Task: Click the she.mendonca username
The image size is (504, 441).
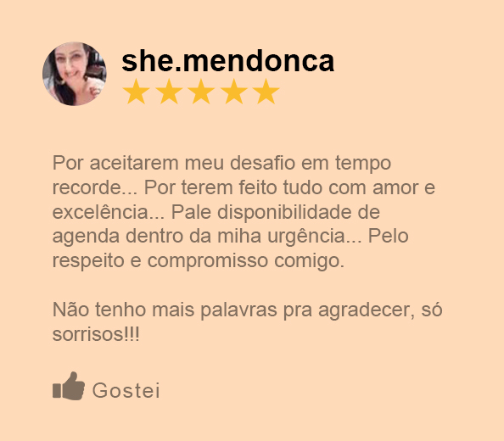Action: [228, 61]
